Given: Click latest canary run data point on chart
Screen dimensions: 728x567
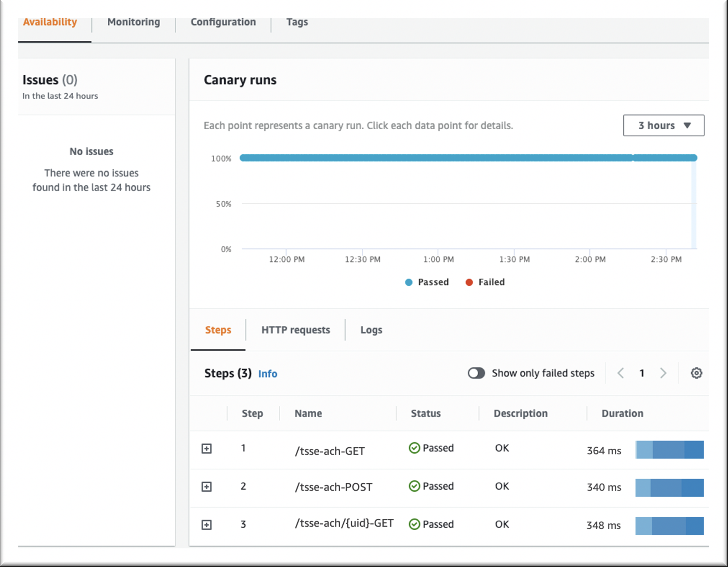Looking at the screenshot, I should (x=694, y=158).
